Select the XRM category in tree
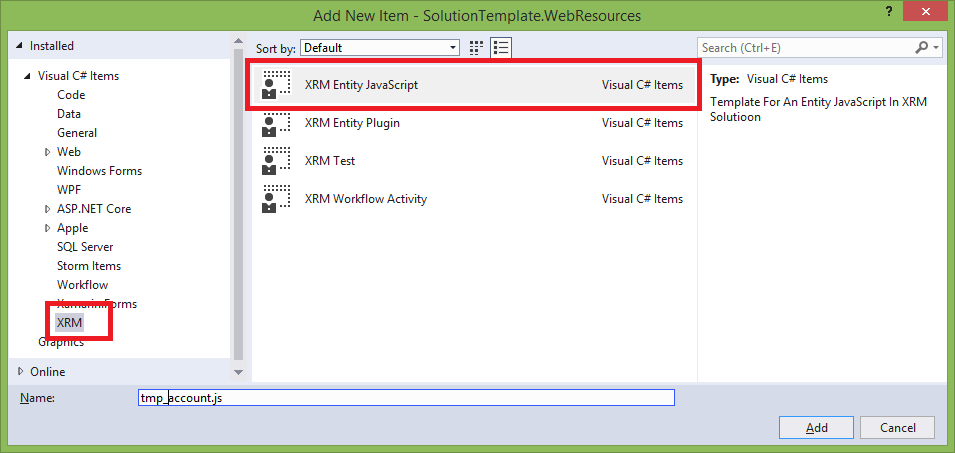 click(70, 323)
